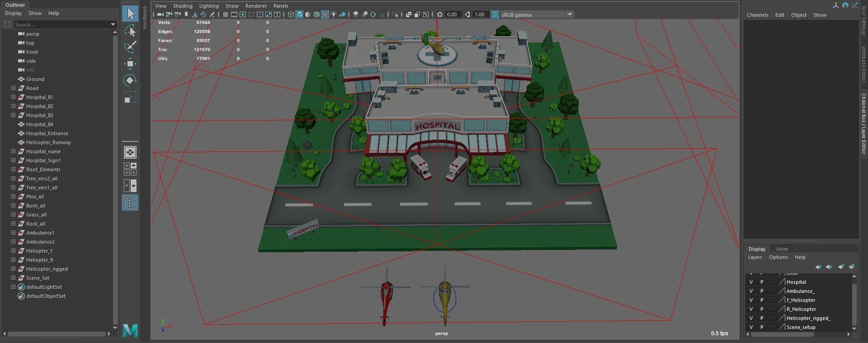Expand the Hospital_name node

13,151
